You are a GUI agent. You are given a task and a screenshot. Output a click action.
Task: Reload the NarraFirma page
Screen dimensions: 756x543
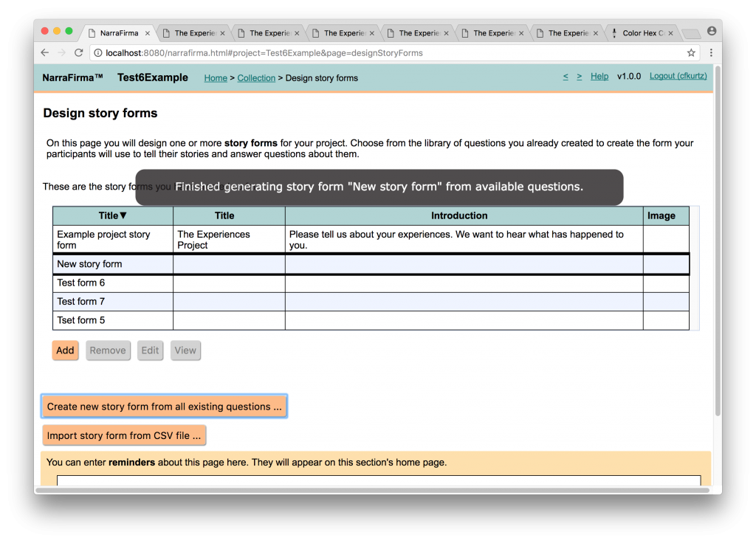click(78, 52)
